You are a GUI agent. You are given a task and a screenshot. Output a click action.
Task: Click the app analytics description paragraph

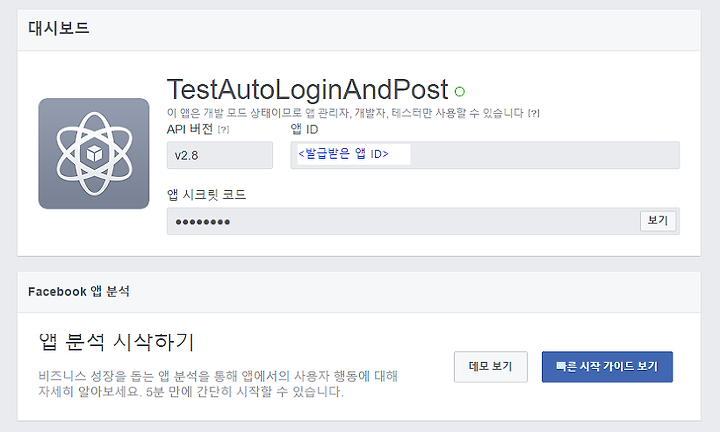(x=218, y=384)
